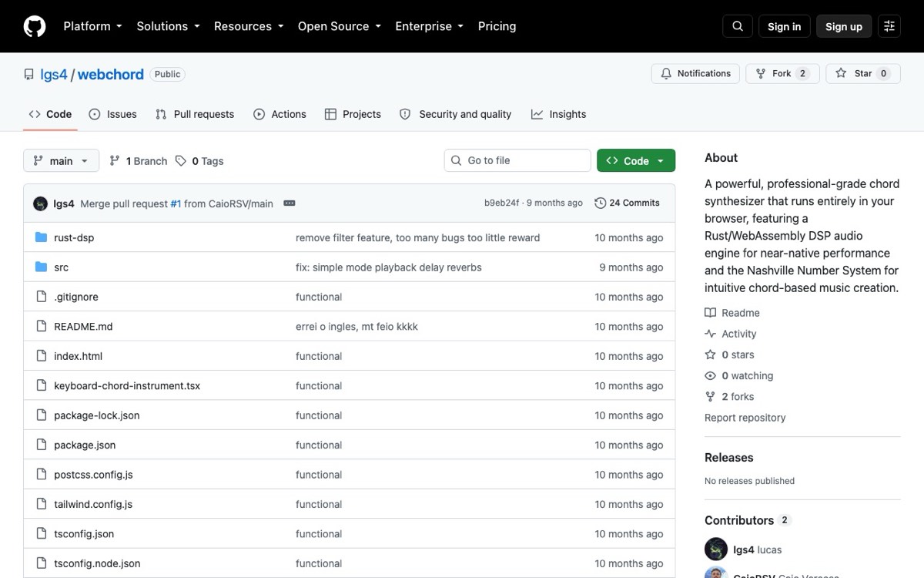
Task: Click the history clock icon
Action: 601,203
